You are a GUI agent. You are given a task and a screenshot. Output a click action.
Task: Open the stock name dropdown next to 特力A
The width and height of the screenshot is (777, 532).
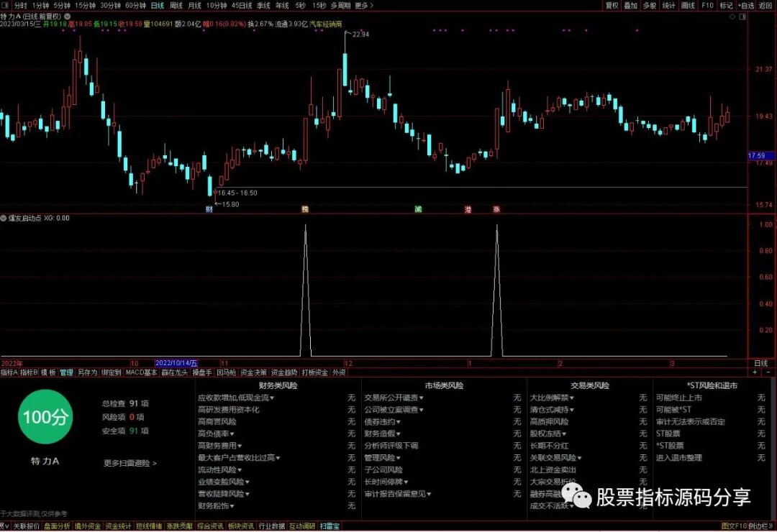pos(68,17)
